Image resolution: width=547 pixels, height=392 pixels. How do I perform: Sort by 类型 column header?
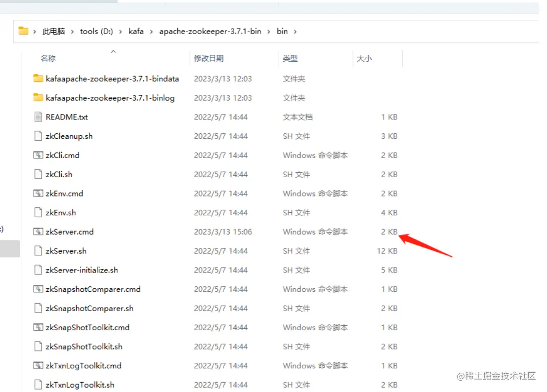coord(290,59)
